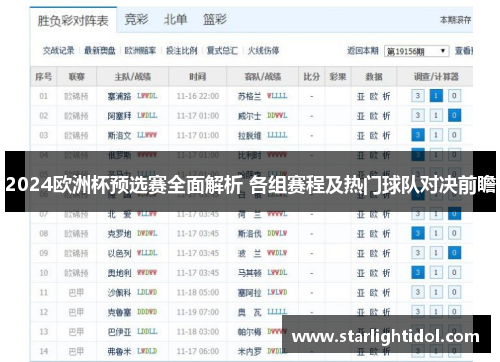Open 亚 odds for match 08
500x362 pixels.
pos(361,234)
